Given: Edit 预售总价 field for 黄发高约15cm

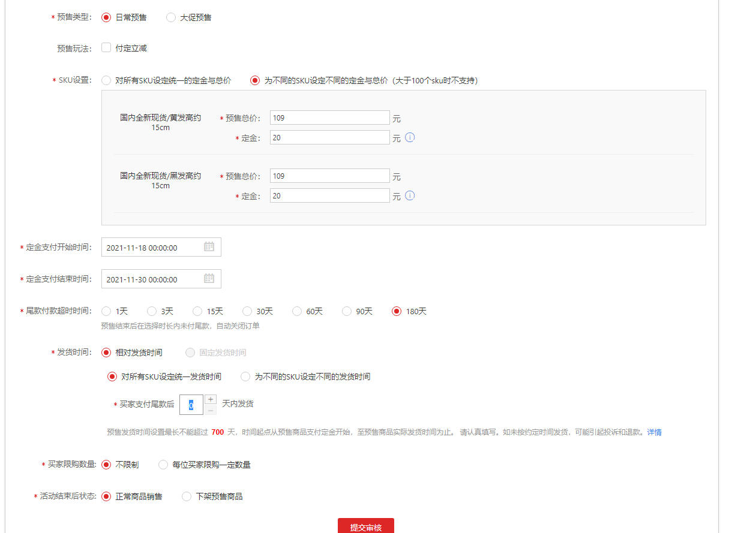Looking at the screenshot, I should coord(330,118).
